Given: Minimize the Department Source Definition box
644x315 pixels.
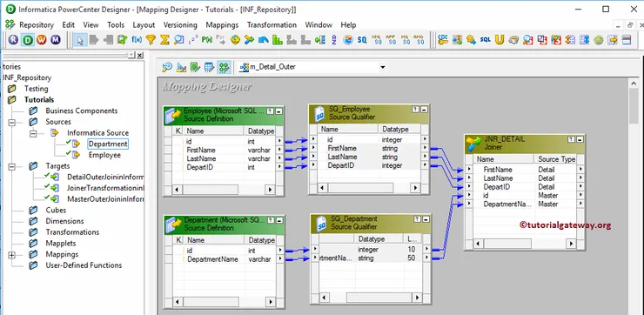Looking at the screenshot, I should point(279,220).
